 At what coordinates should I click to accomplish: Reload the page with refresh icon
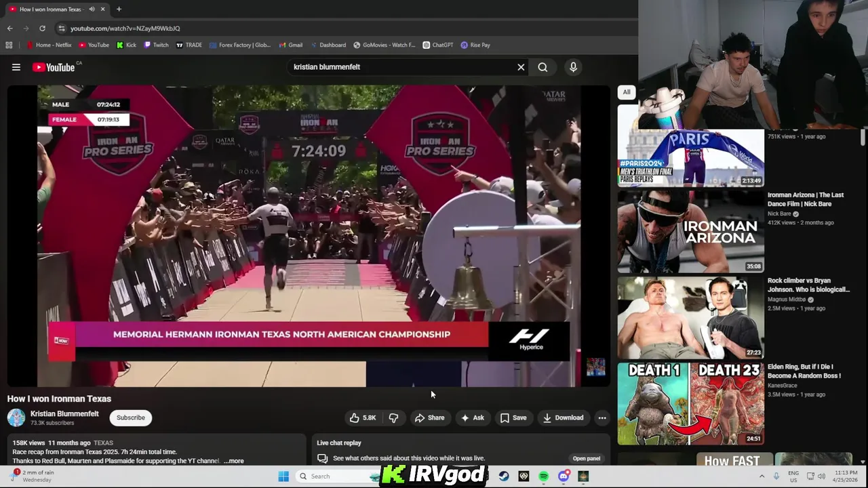[x=42, y=28]
